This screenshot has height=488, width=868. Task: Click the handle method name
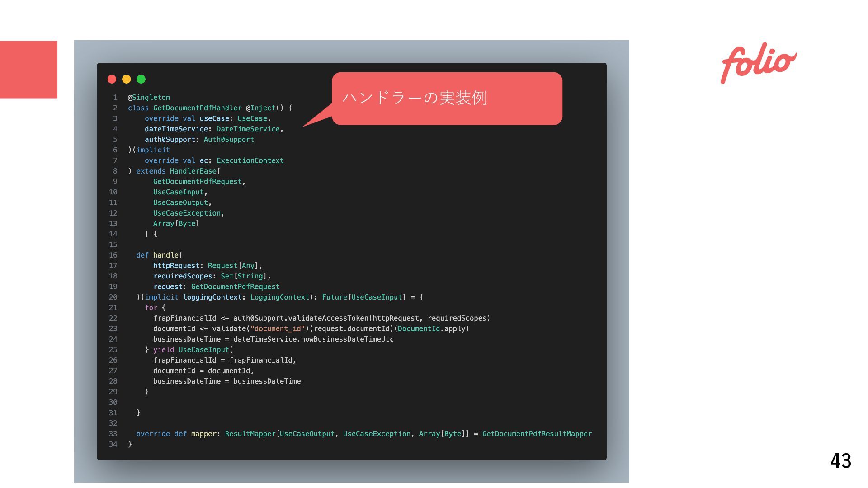click(x=166, y=255)
